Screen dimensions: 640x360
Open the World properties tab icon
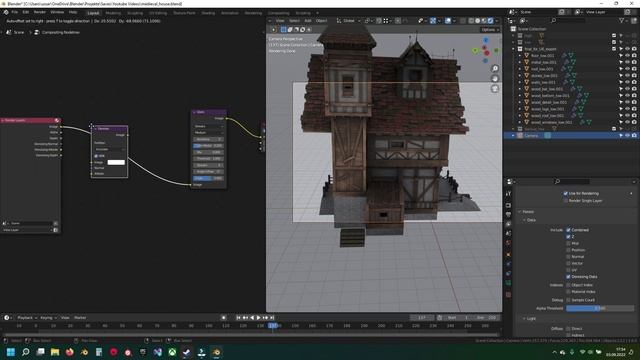click(508, 243)
